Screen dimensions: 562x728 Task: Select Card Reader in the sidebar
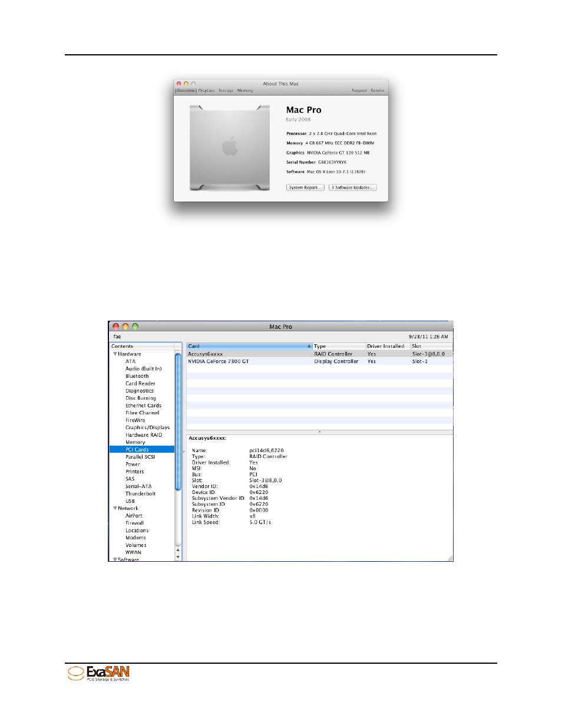140,384
